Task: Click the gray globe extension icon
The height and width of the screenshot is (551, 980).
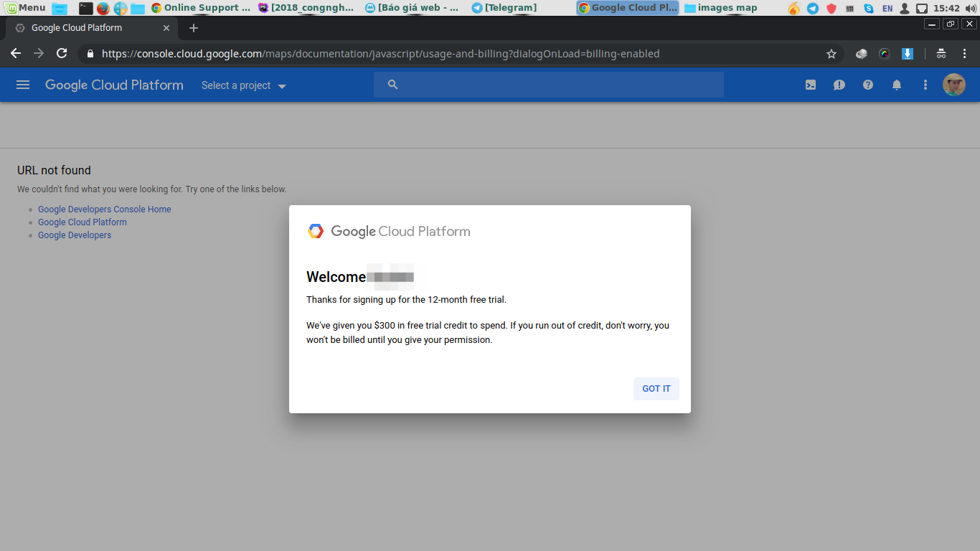Action: tap(862, 54)
